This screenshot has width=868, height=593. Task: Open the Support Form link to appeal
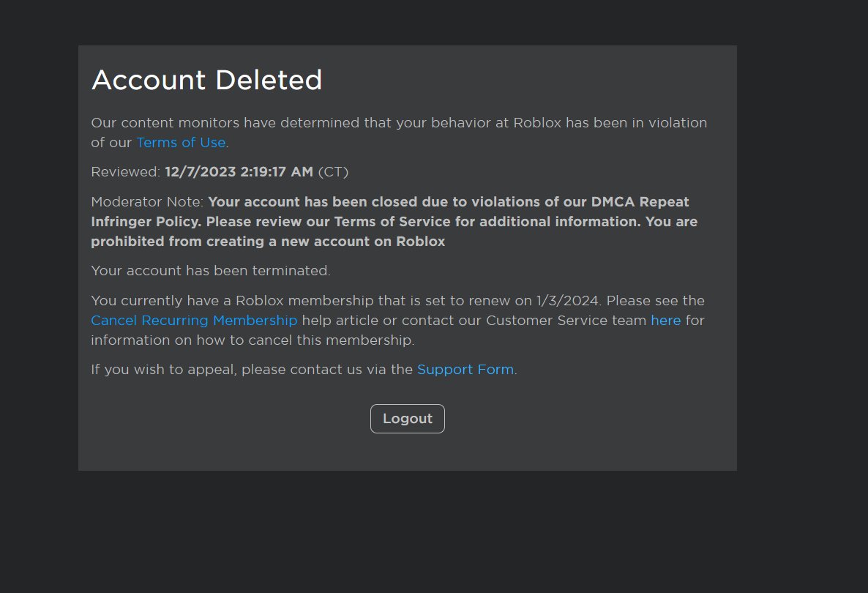465,369
